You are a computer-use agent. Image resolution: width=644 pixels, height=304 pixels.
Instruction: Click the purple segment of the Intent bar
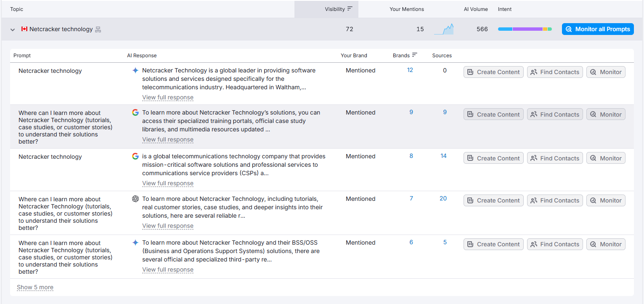click(527, 29)
